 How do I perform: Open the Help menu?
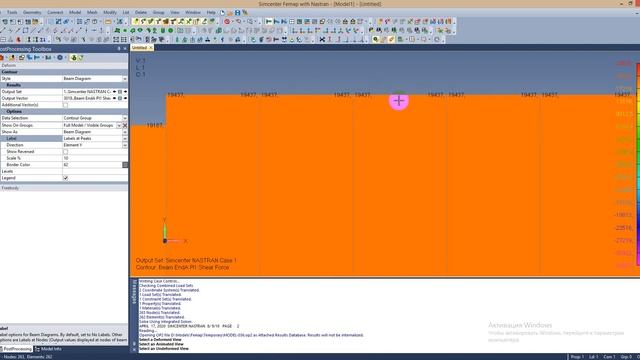211,13
